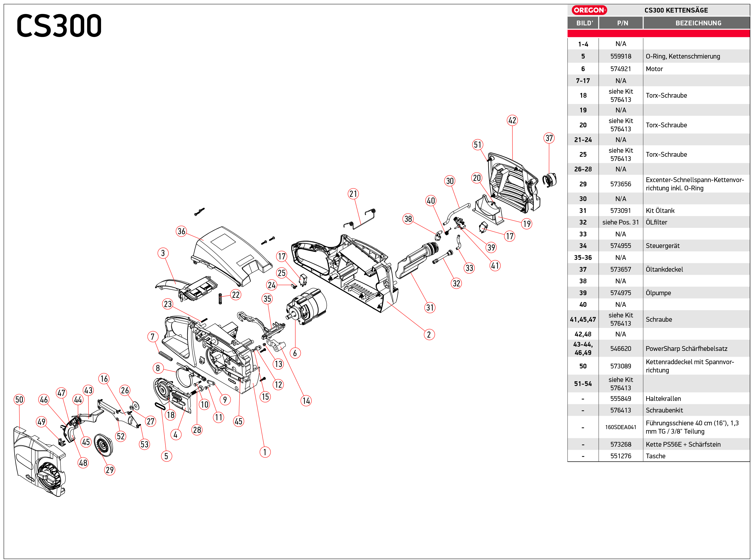Screen dimensions: 756x560
Task: Click part callout number 21
Action: (353, 194)
